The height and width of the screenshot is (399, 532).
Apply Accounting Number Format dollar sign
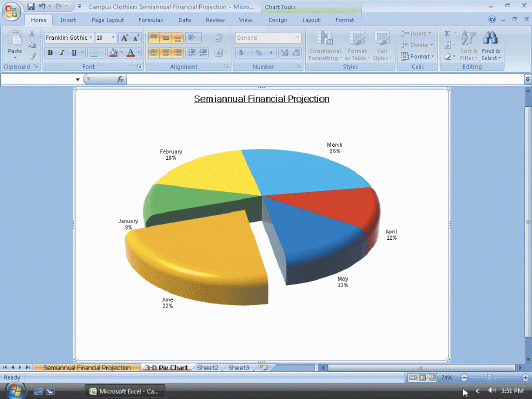241,53
